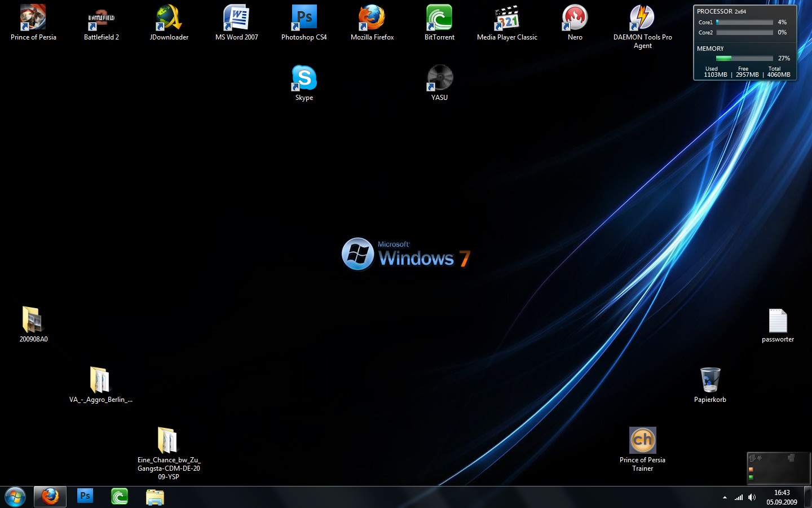Viewport: 812px width, 508px height.
Task: Open the Prince of Persia desktop shortcut
Action: pos(33,23)
